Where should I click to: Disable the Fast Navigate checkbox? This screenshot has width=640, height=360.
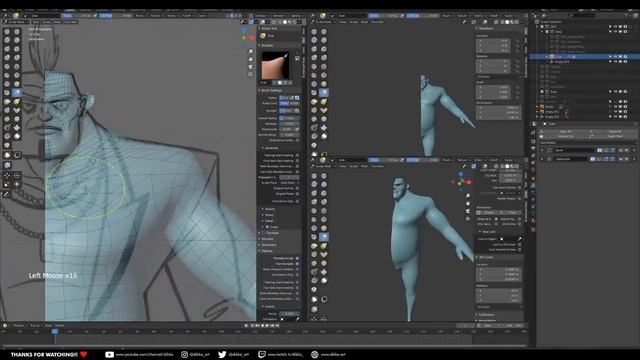(297, 264)
